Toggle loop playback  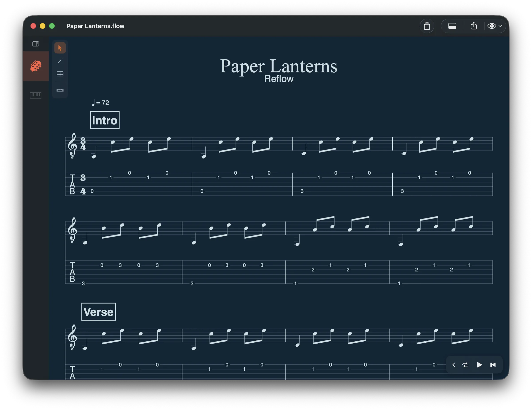click(465, 364)
